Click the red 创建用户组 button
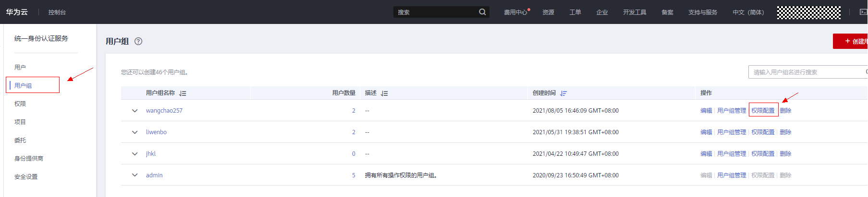 coord(850,41)
